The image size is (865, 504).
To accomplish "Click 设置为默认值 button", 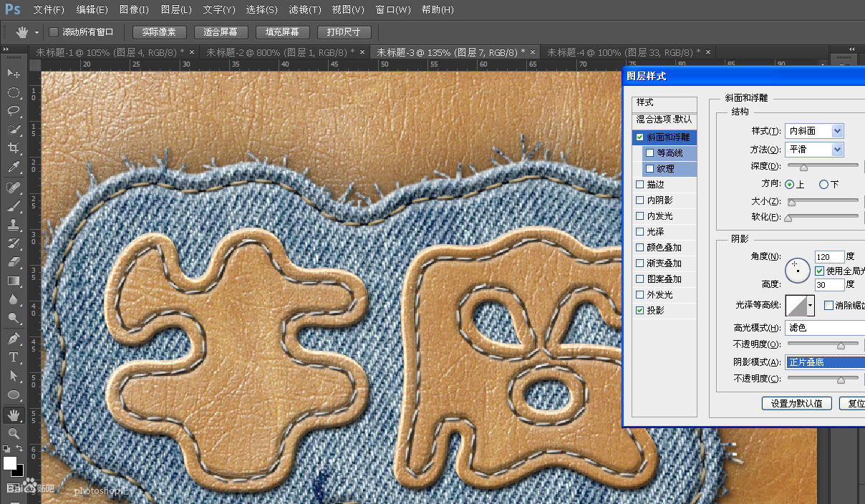I will [x=797, y=403].
